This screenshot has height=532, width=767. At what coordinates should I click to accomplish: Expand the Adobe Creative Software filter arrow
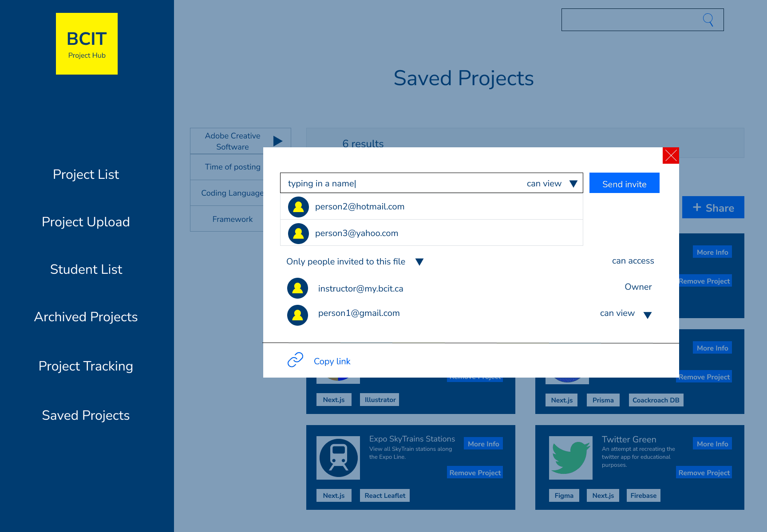coord(278,141)
